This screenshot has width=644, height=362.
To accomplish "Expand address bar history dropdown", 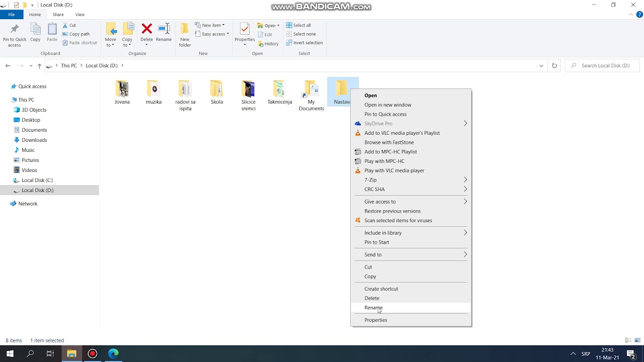I will tap(541, 66).
